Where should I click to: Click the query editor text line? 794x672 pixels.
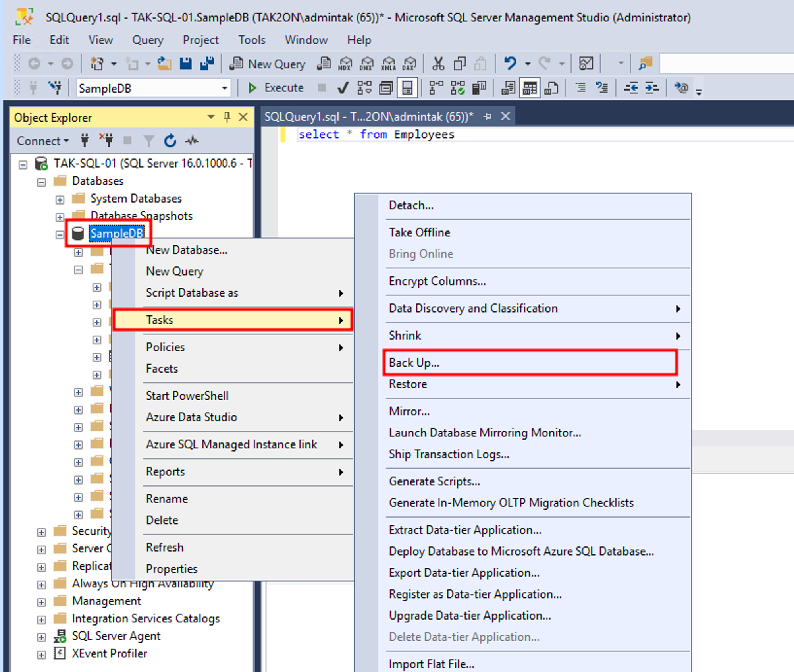[376, 135]
